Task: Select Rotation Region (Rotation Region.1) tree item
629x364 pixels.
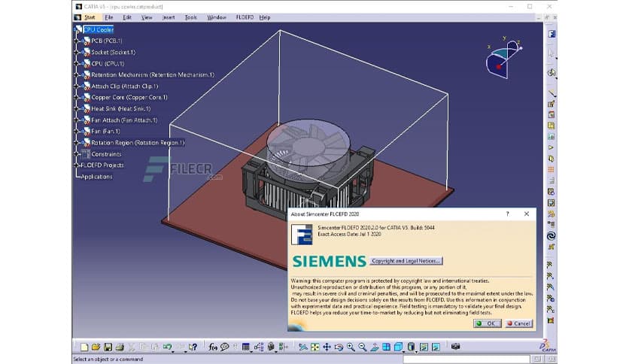Action: click(138, 143)
